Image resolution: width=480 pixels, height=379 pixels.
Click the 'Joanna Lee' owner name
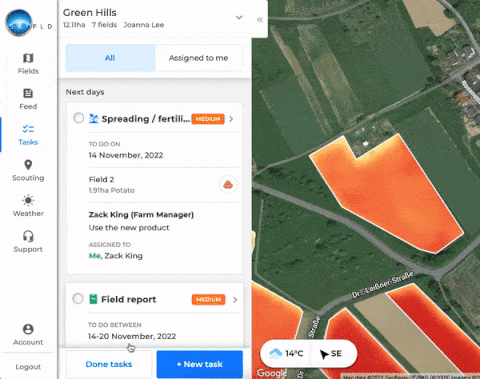pos(144,25)
